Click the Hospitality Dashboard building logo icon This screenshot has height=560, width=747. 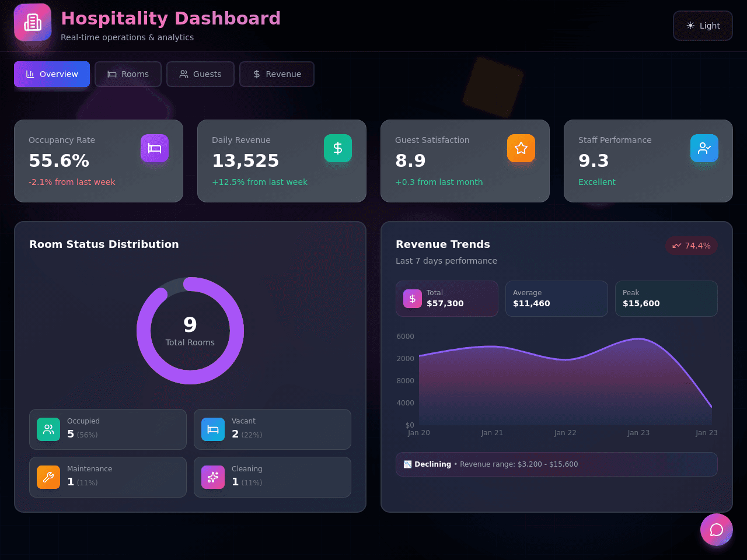(x=33, y=22)
